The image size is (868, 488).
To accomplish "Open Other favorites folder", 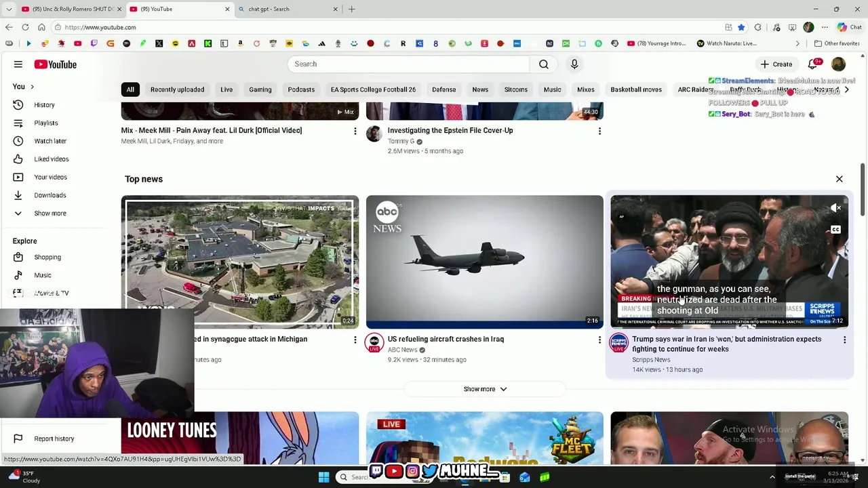I will [x=837, y=43].
